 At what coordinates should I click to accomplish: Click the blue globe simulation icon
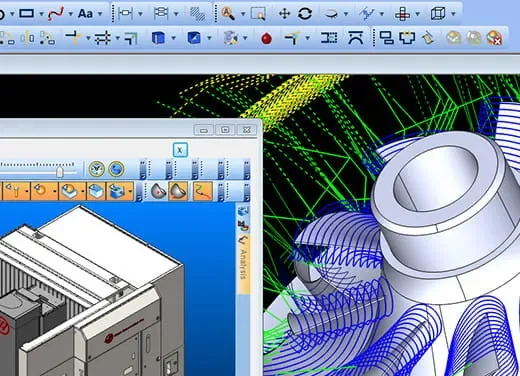(x=116, y=169)
